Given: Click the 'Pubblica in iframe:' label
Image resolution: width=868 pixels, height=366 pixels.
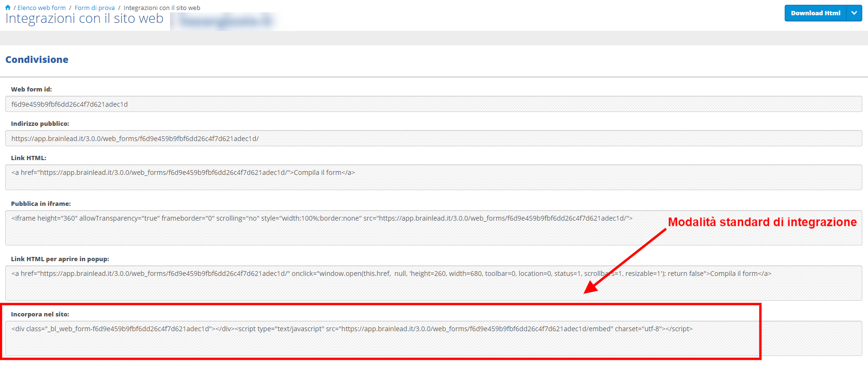Looking at the screenshot, I should point(41,203).
